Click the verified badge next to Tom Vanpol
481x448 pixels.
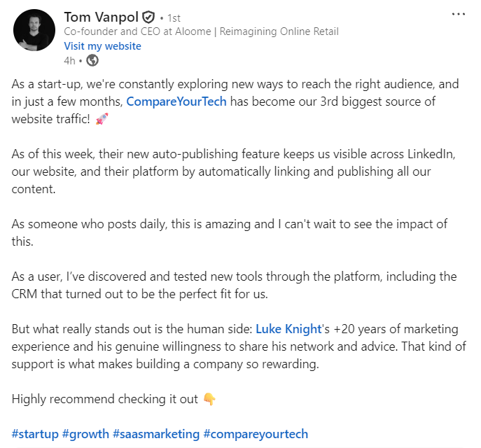coord(148,17)
